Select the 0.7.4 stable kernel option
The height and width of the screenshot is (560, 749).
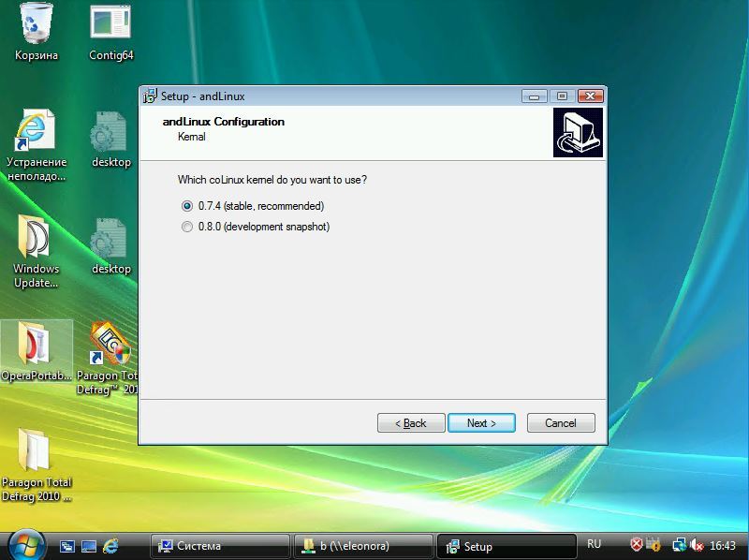pyautogui.click(x=188, y=206)
